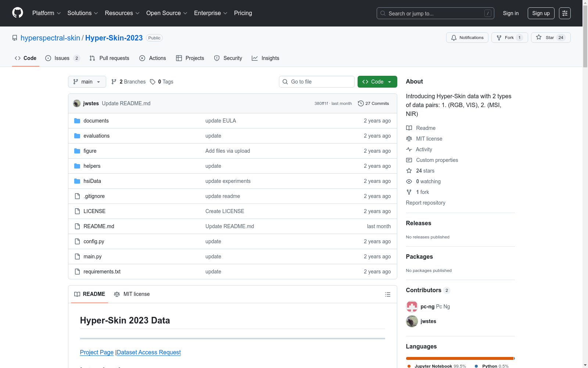588x368 pixels.
Task: Click the Notifications bell button
Action: [x=467, y=38]
